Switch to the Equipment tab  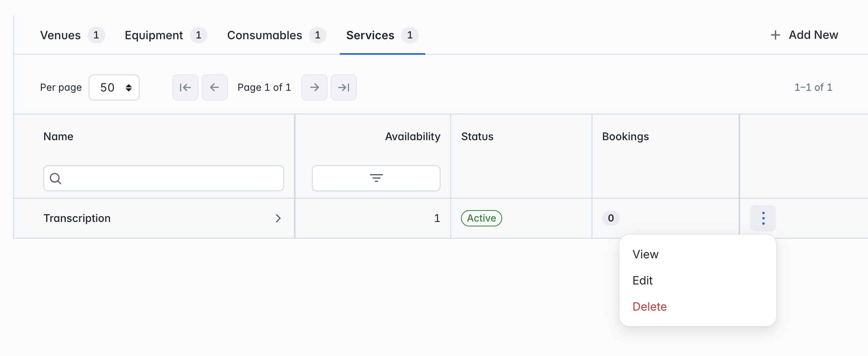click(x=166, y=35)
